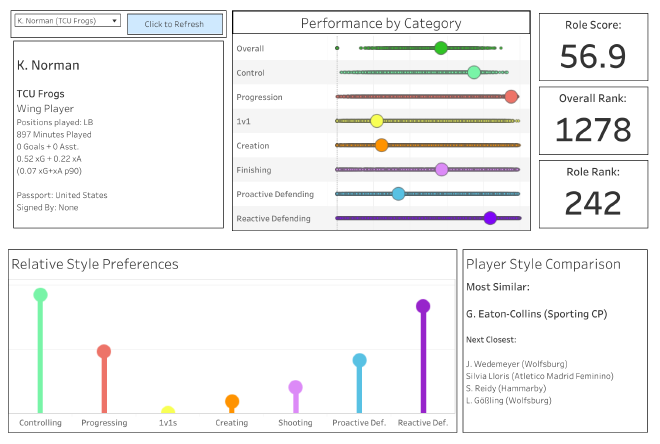Select the Progressing lollipop top circle

[104, 351]
